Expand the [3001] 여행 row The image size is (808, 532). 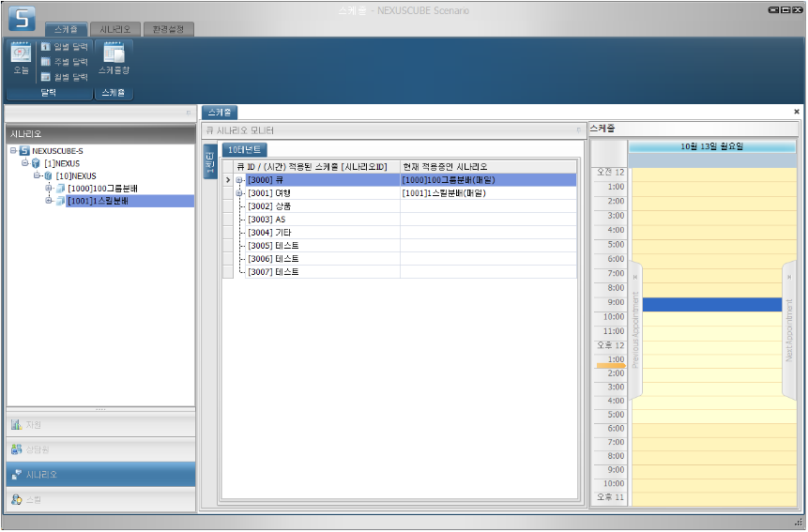tap(239, 193)
